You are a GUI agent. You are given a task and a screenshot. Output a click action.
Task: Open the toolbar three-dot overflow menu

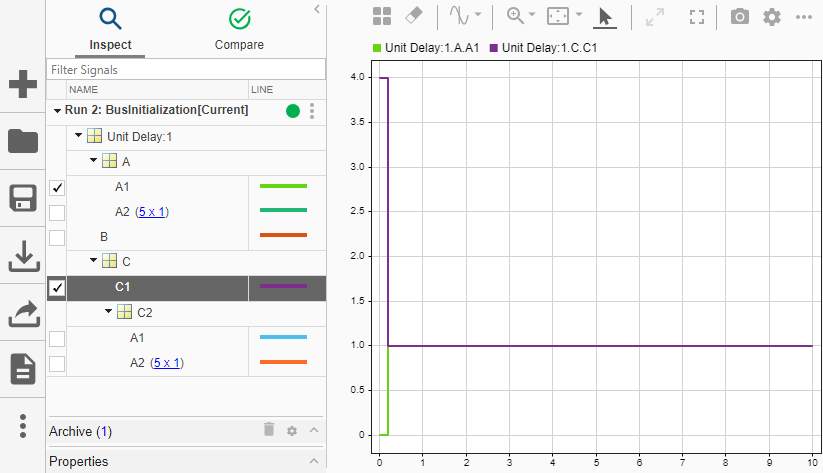point(804,17)
